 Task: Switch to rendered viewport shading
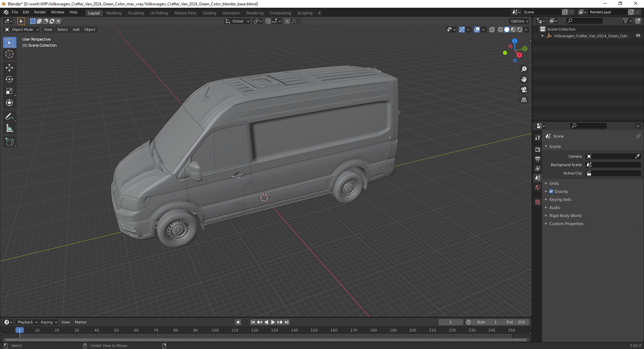[x=520, y=30]
